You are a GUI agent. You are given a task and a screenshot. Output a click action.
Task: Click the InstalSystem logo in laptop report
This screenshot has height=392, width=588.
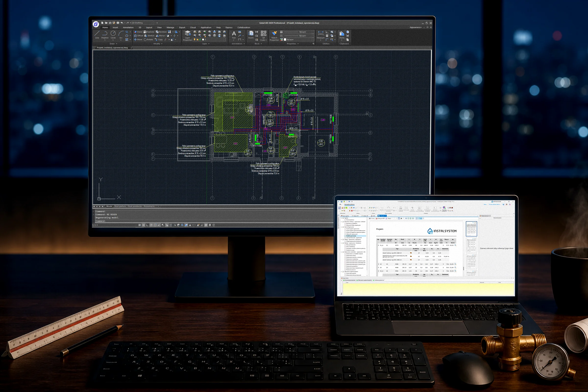point(442,231)
